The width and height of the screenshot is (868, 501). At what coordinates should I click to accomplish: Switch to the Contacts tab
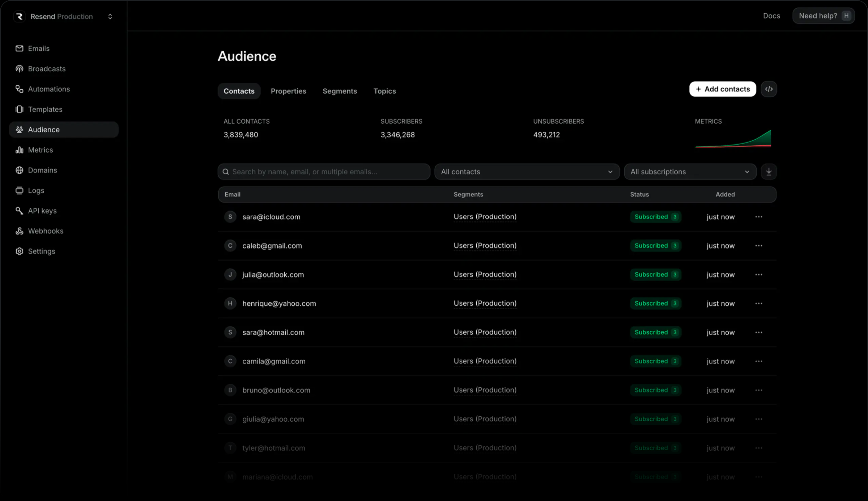click(239, 91)
